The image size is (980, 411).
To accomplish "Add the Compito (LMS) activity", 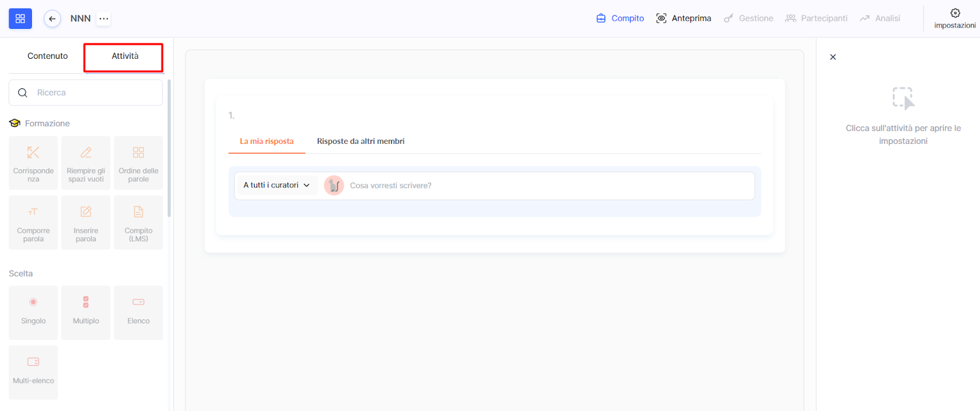I will tap(138, 222).
